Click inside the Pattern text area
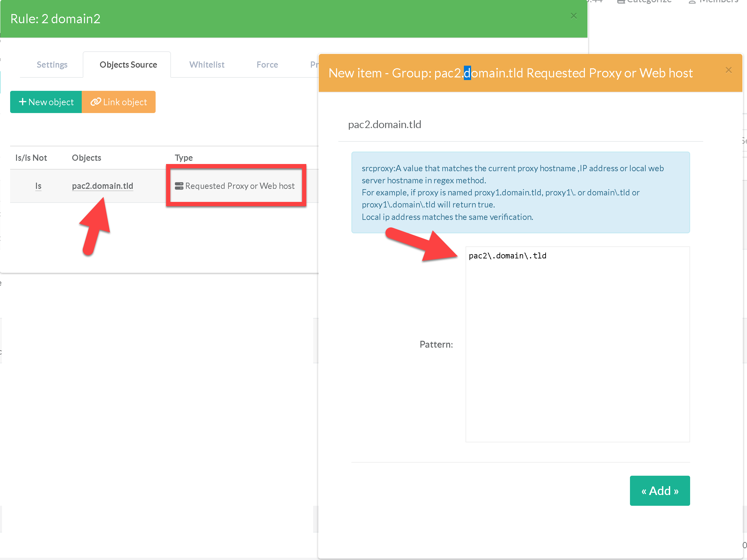747x560 pixels. [x=577, y=344]
